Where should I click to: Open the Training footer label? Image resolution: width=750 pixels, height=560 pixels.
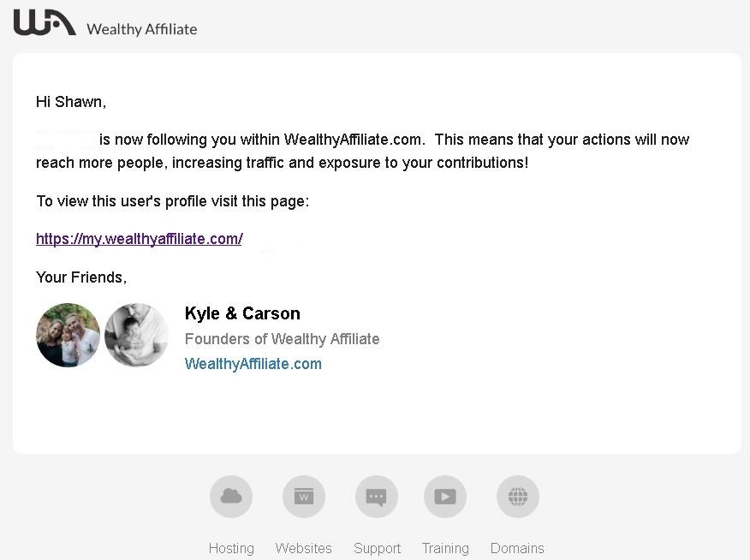tap(445, 548)
